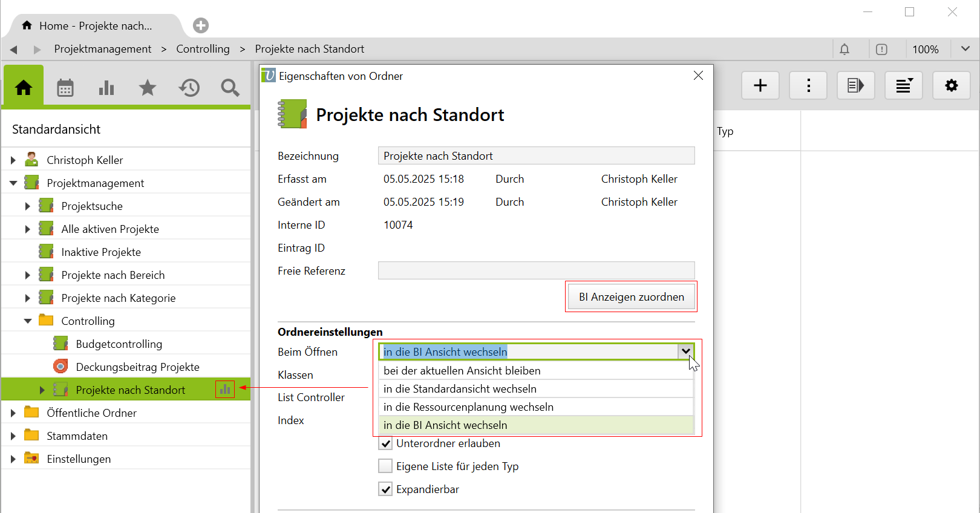Screen dimensions: 980x513
Task: Click BI icon on Projekte nach Standort row
Action: (225, 390)
